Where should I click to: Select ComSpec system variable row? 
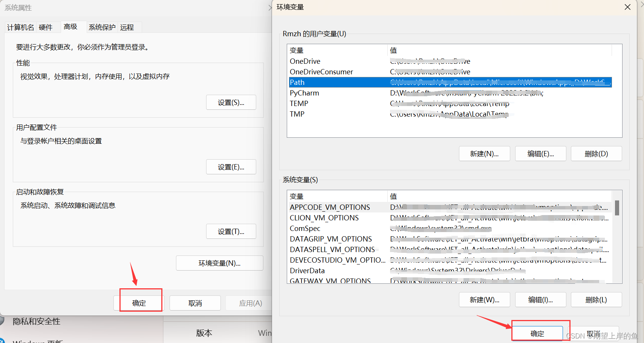[x=450, y=228]
